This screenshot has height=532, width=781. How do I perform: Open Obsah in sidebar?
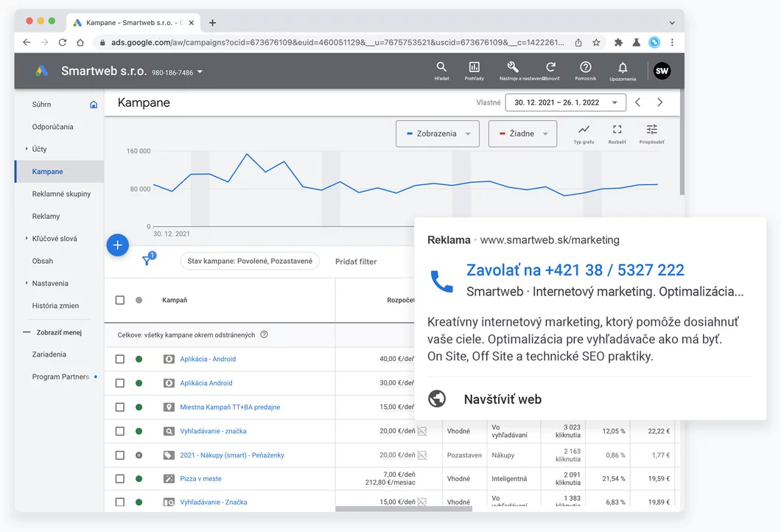click(x=42, y=261)
